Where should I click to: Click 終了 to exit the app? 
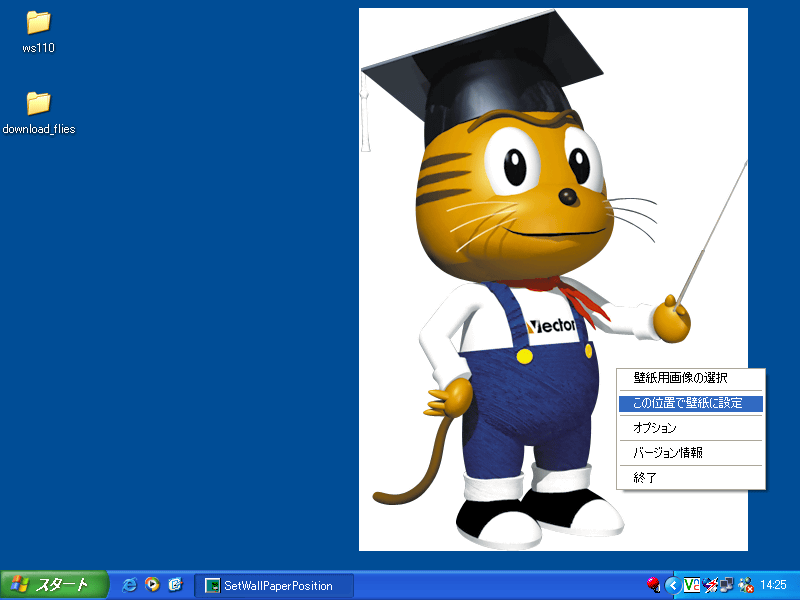(x=690, y=478)
